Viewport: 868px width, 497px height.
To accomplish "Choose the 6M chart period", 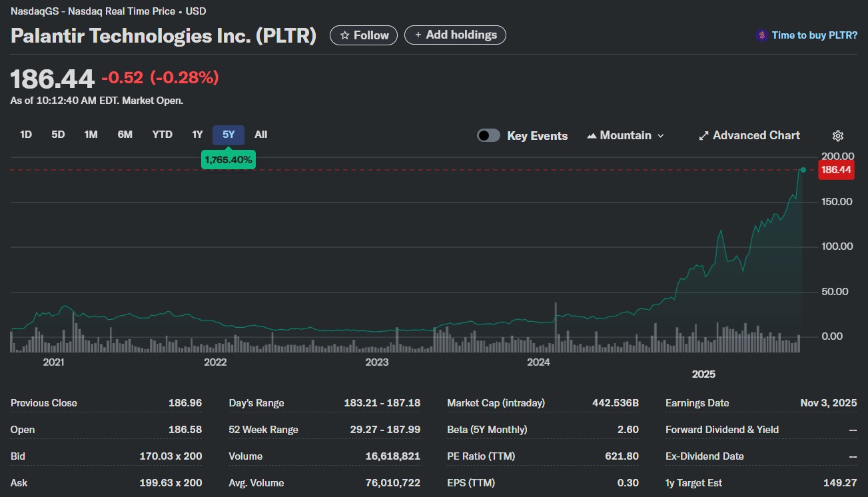I will [x=125, y=135].
